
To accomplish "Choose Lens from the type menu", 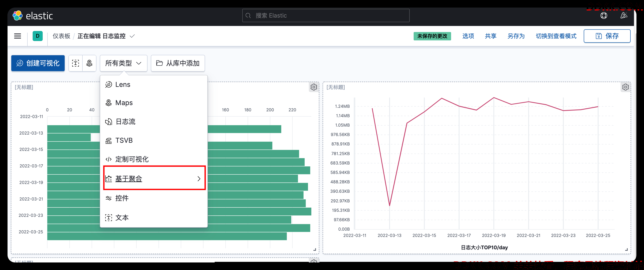I will coord(154,85).
